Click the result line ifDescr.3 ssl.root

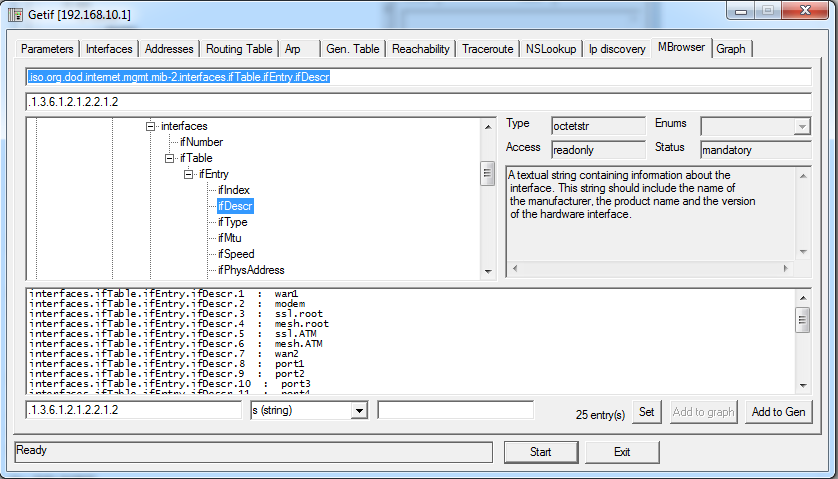(176, 314)
